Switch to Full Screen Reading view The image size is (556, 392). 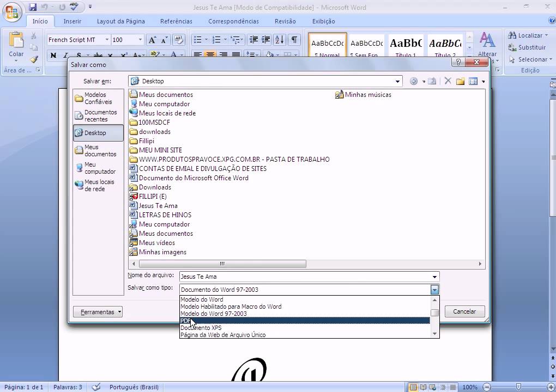pos(423,387)
